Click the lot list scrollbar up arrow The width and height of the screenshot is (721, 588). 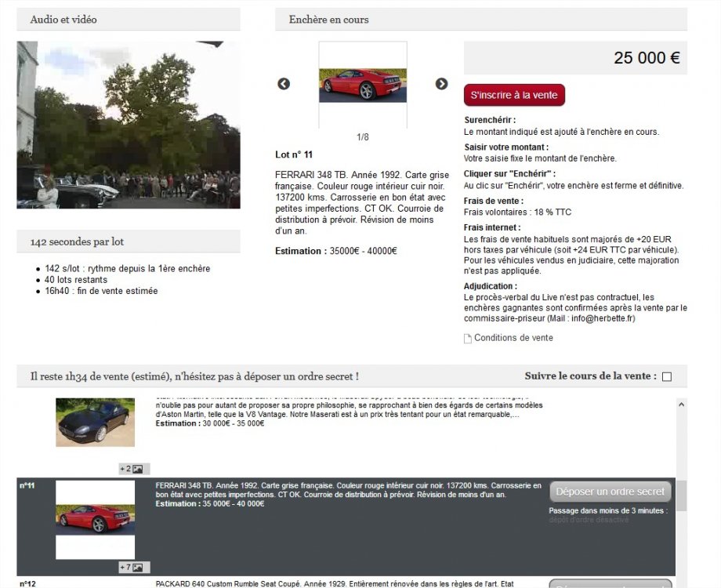click(x=682, y=405)
